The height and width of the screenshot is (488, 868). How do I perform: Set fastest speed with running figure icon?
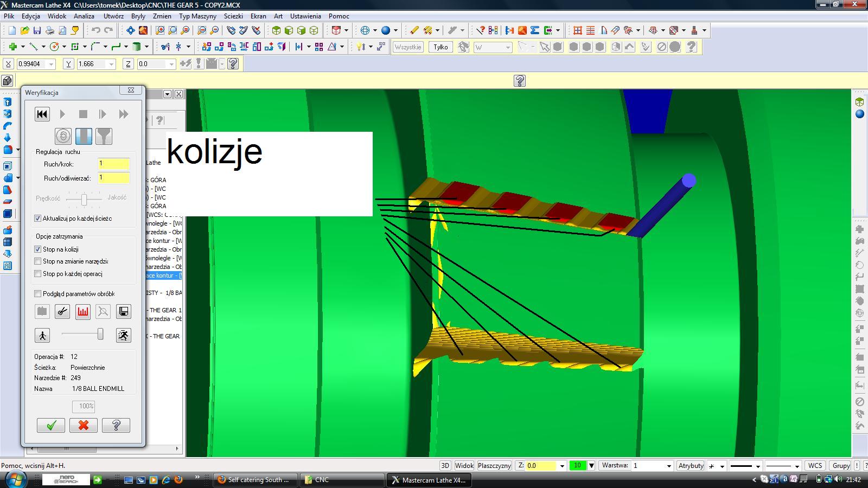(124, 335)
